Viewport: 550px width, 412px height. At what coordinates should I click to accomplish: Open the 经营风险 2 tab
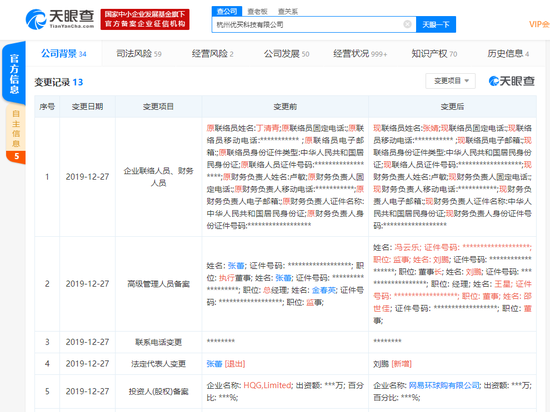click(213, 54)
